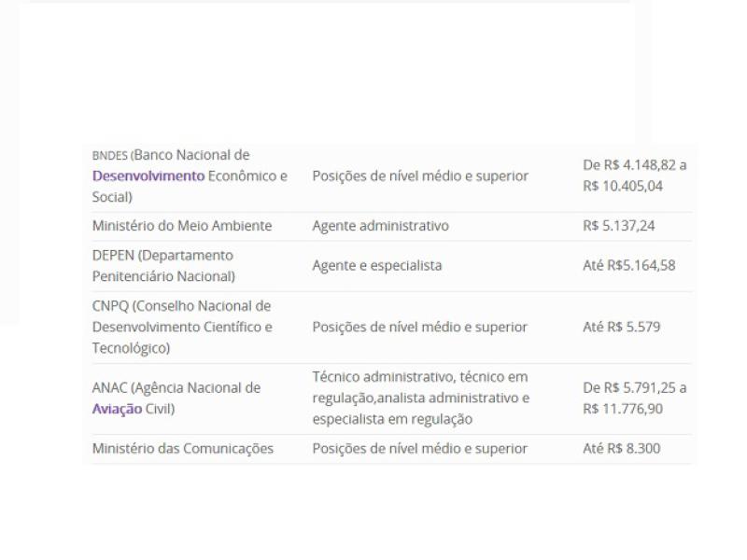Click the Ministério das Comunicações positions description

[420, 448]
